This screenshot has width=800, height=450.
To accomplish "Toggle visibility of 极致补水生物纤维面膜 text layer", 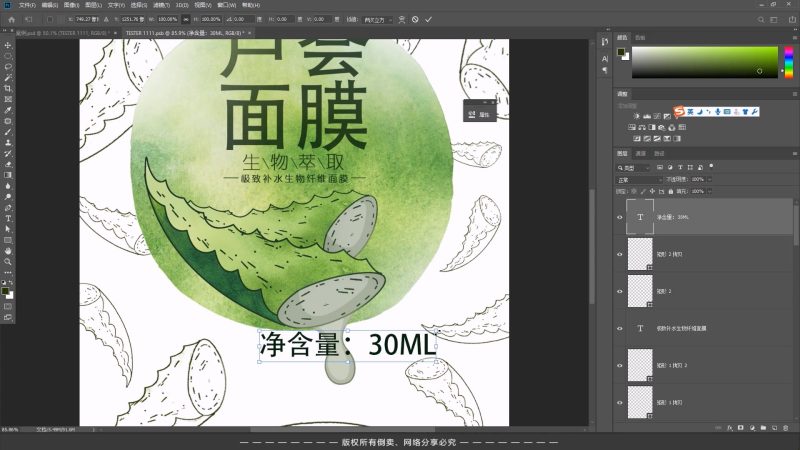I will (619, 328).
